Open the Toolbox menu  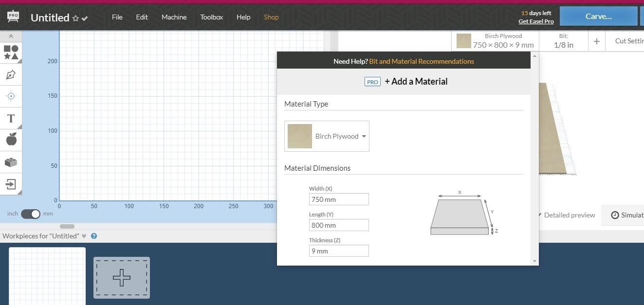point(211,17)
